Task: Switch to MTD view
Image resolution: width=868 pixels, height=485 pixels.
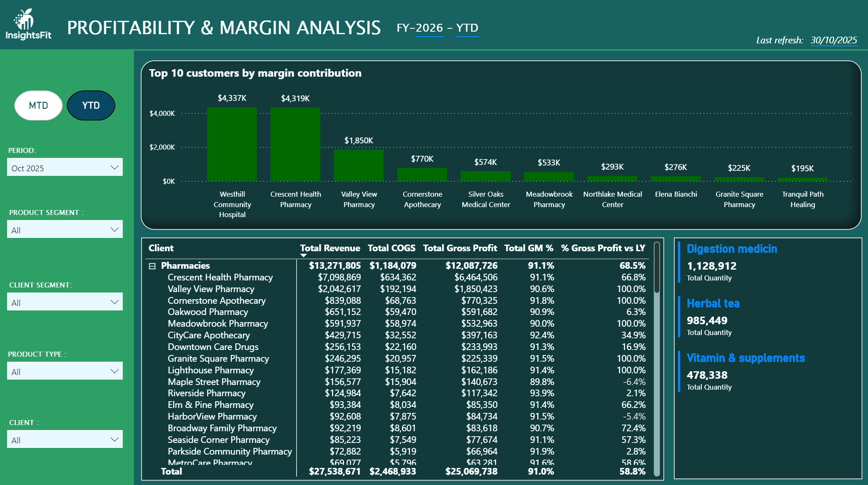Action: click(38, 105)
